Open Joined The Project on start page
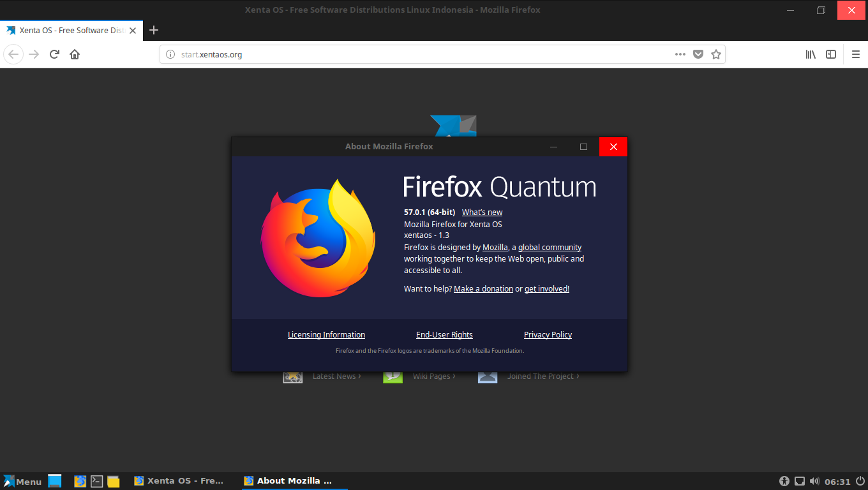Image resolution: width=868 pixels, height=490 pixels. pos(543,376)
